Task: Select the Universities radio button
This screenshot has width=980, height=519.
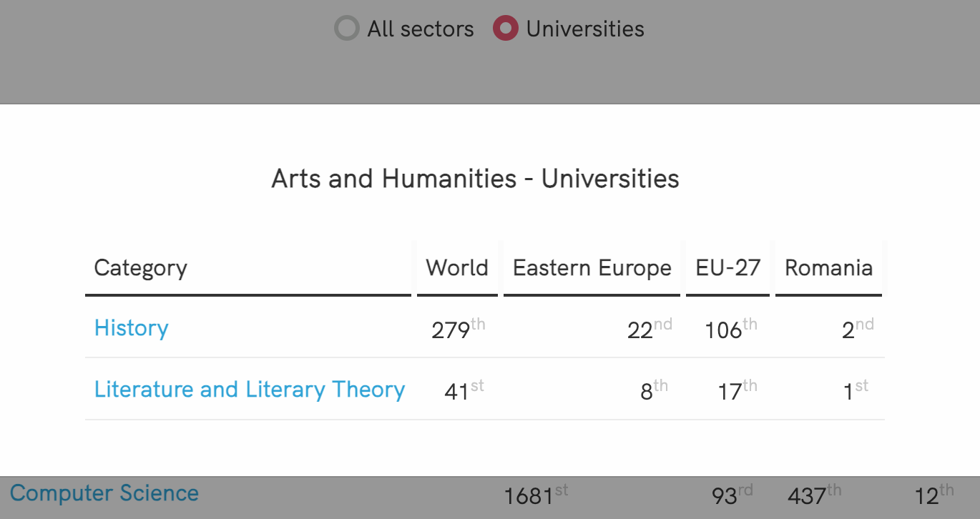Action: click(x=506, y=29)
